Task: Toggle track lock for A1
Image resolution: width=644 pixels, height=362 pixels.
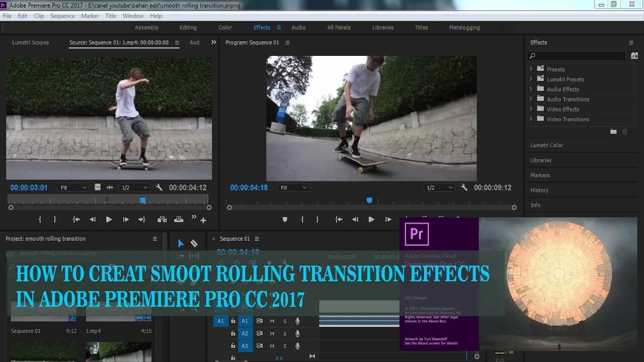Action: click(x=233, y=321)
